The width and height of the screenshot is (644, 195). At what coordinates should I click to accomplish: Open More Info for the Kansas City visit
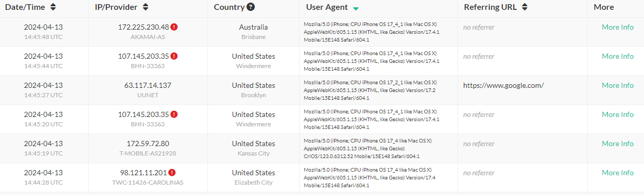617,144
